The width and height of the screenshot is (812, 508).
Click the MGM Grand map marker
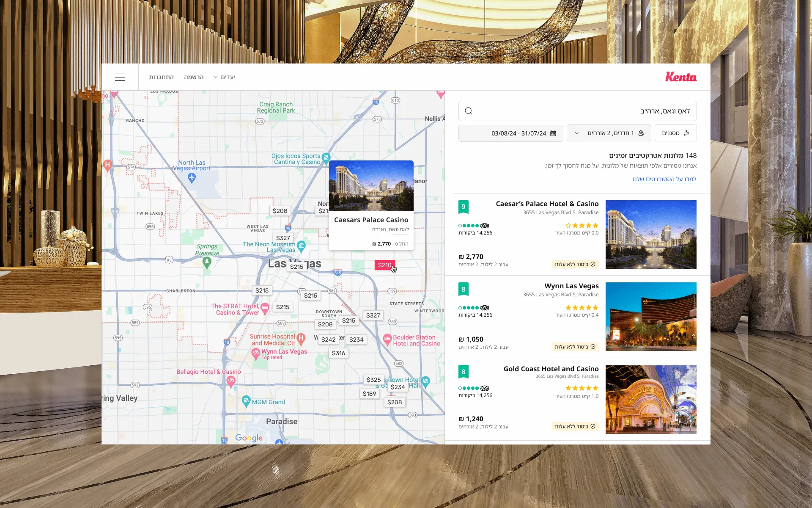[x=246, y=400]
